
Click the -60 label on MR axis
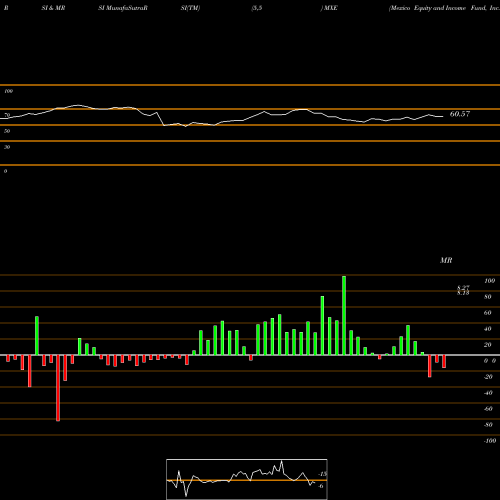[488, 409]
